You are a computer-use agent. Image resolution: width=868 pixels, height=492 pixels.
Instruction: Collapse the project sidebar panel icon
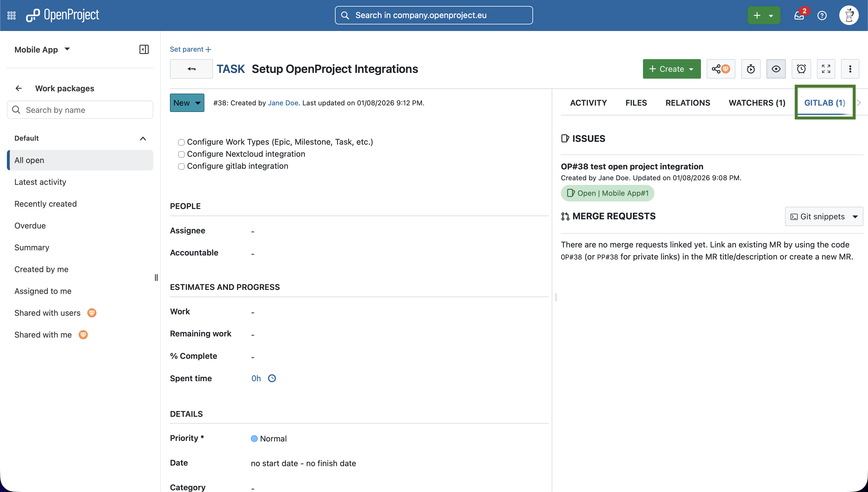click(144, 49)
